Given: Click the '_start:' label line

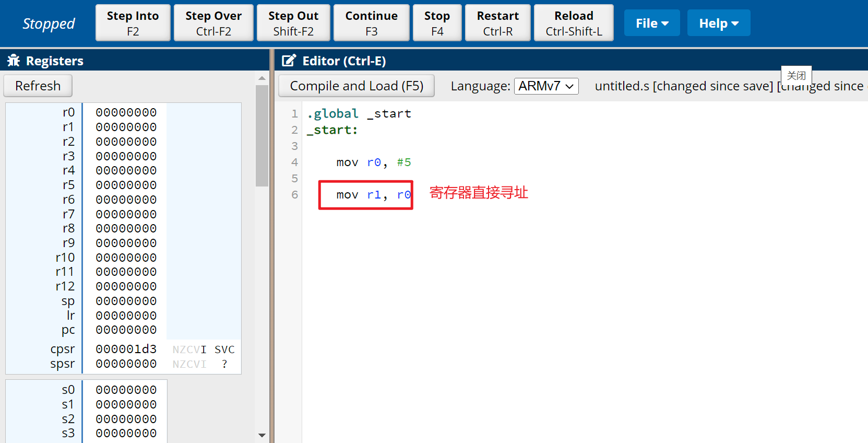Looking at the screenshot, I should click(332, 130).
